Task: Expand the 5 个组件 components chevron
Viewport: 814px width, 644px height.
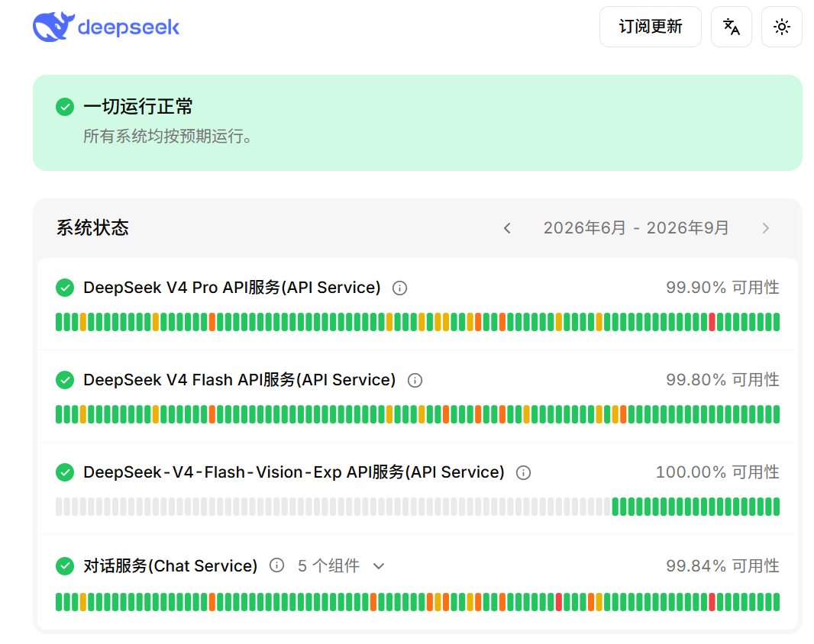Action: [x=379, y=565]
